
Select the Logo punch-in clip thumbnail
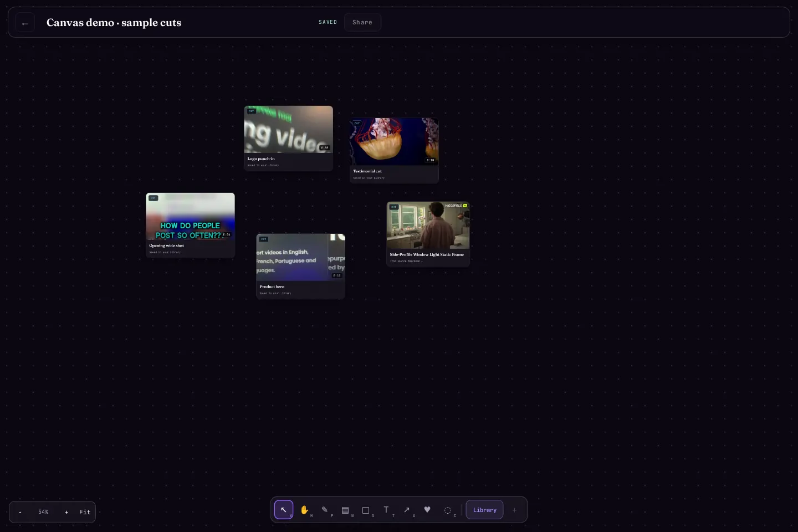(289, 130)
